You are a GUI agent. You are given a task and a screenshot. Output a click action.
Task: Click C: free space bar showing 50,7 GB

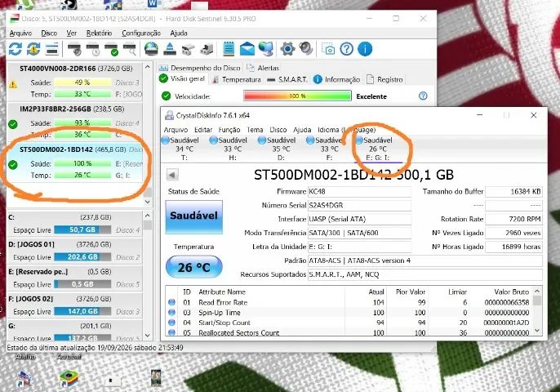[82, 229]
